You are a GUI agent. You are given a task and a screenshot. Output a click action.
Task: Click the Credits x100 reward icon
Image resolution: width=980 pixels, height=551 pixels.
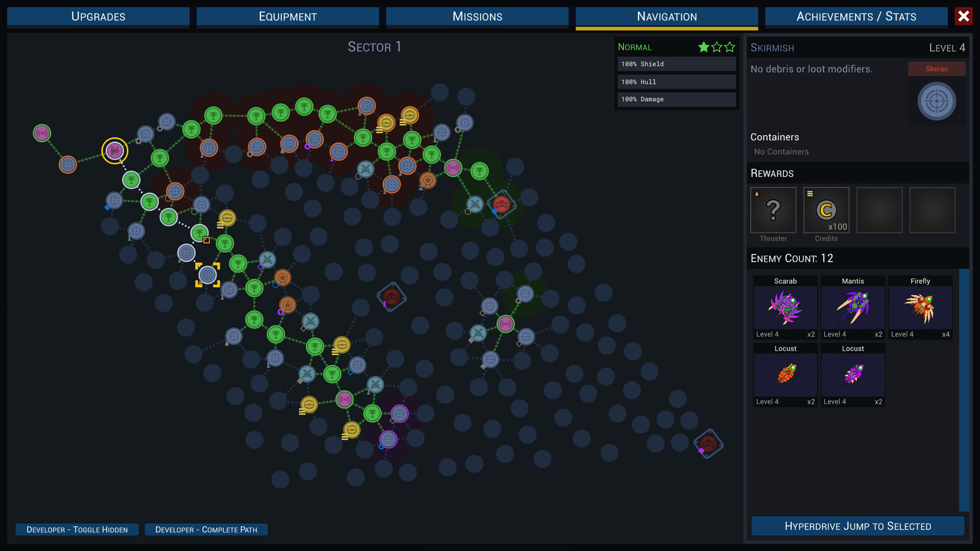coord(826,210)
